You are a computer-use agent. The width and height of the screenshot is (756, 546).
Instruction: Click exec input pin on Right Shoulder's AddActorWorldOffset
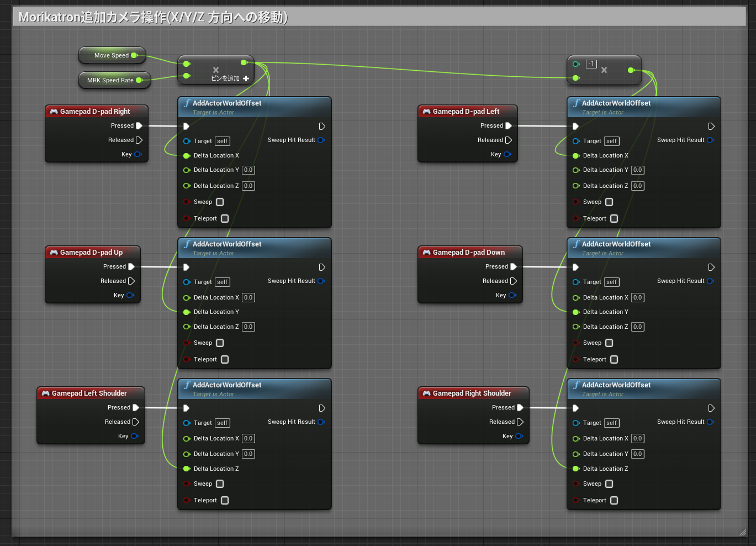tap(575, 408)
